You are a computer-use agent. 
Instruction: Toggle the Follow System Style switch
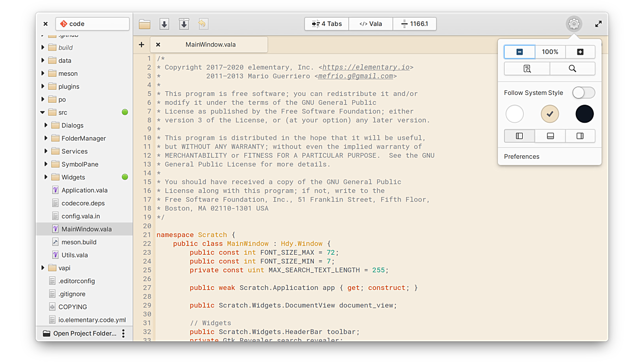click(583, 93)
